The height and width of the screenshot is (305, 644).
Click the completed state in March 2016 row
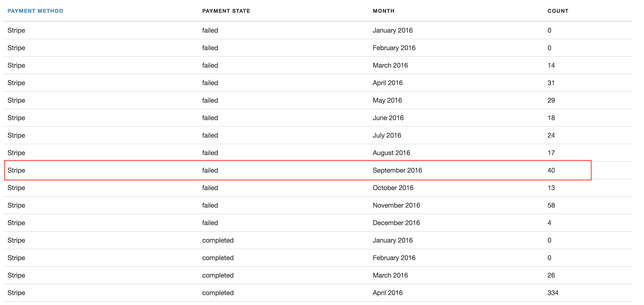click(218, 275)
